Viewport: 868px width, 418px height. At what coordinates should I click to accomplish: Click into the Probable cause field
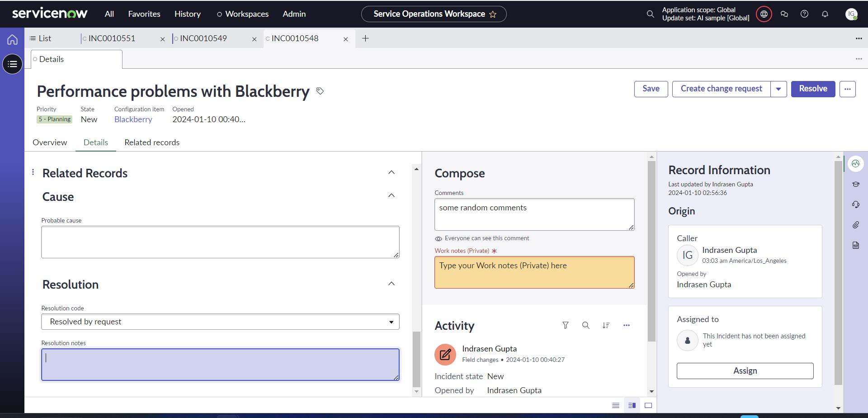click(x=220, y=242)
